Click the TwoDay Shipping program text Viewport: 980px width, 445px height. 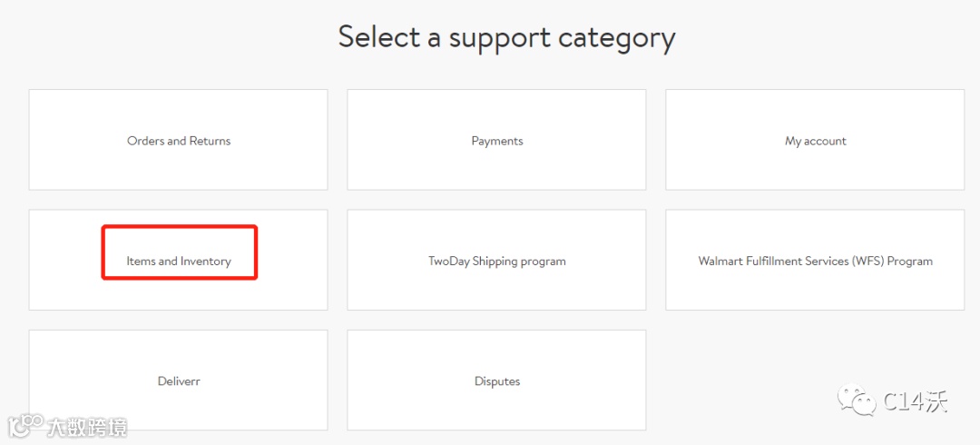(x=497, y=261)
